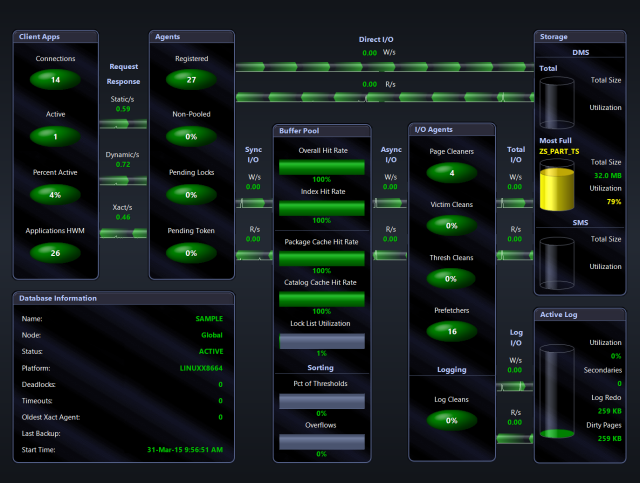640x483 pixels.
Task: Click the Logging section label
Action: point(451,369)
